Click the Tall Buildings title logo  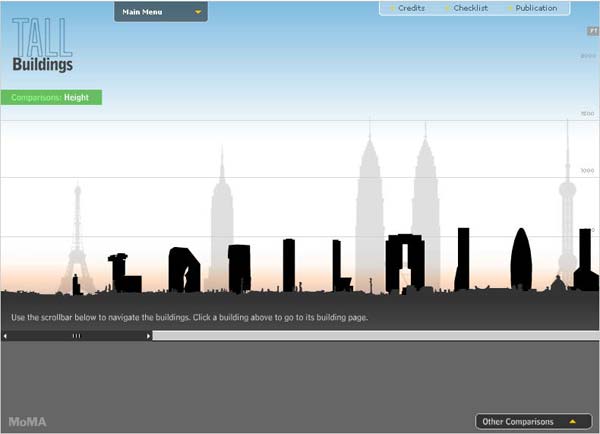42,45
